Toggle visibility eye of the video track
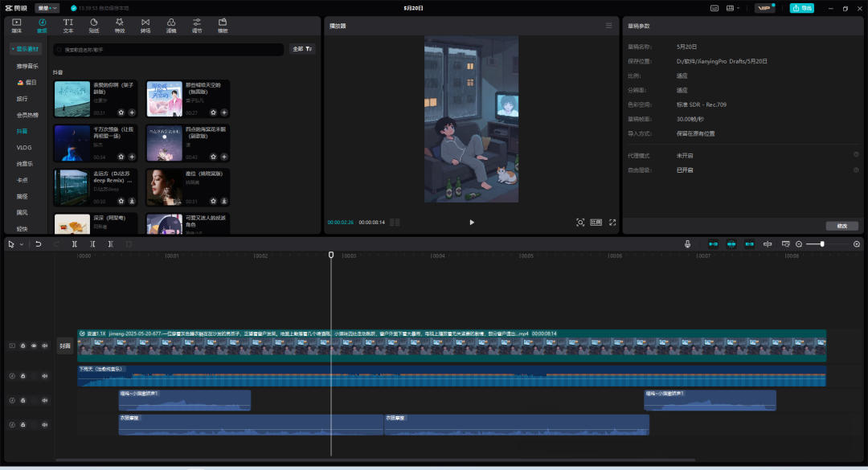The width and height of the screenshot is (868, 470). 34,346
